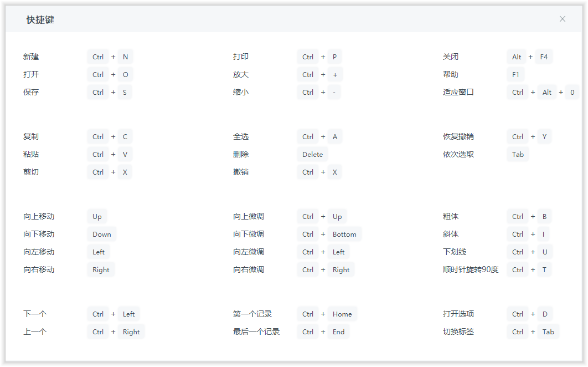Select the 向左移动 label

[39, 252]
